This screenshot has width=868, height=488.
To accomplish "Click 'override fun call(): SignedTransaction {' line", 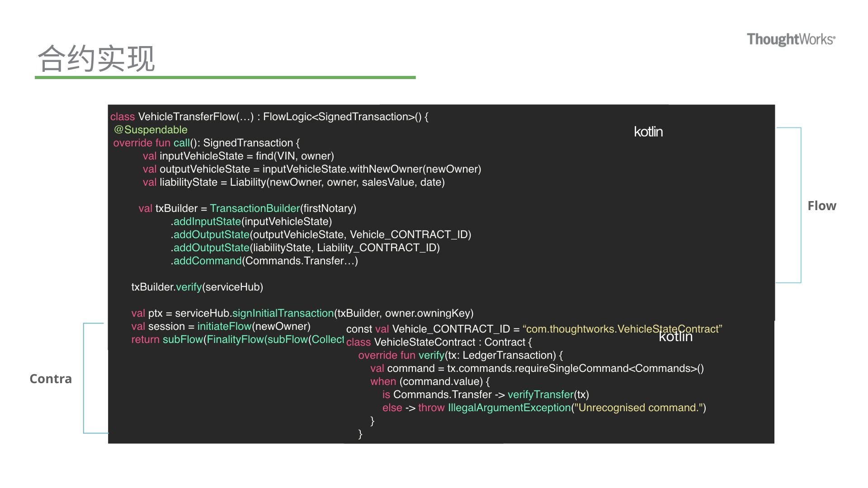I will click(x=207, y=143).
